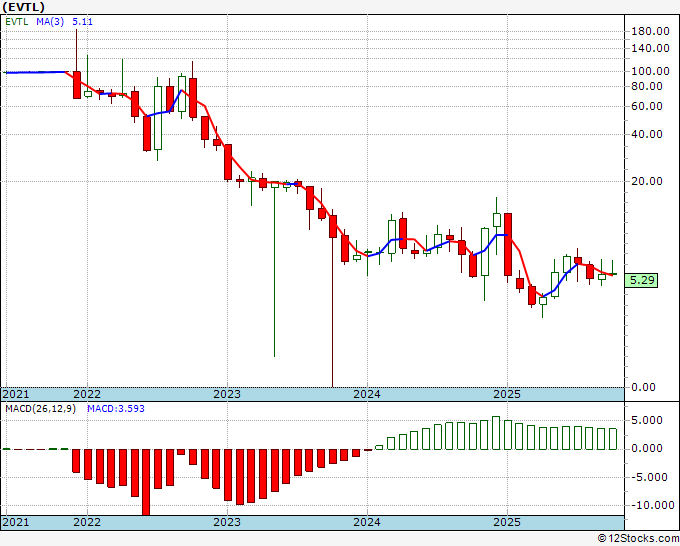
Task: Choose 2025 on the MACD panel time axis
Action: pos(507,522)
